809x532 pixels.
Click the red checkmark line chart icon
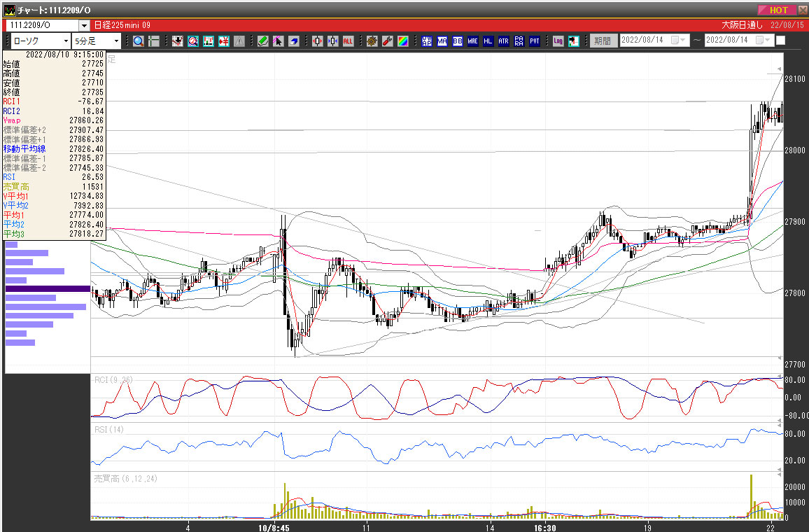tap(178, 41)
